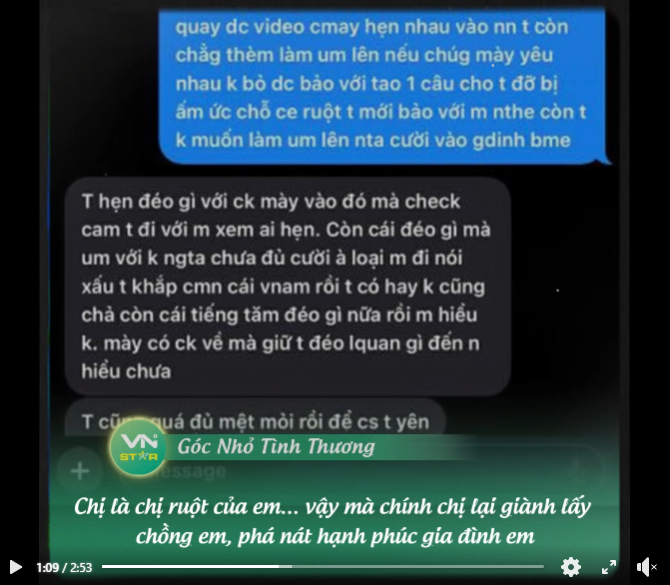The width and height of the screenshot is (670, 585).
Task: Open the video settings gear
Action: (571, 567)
